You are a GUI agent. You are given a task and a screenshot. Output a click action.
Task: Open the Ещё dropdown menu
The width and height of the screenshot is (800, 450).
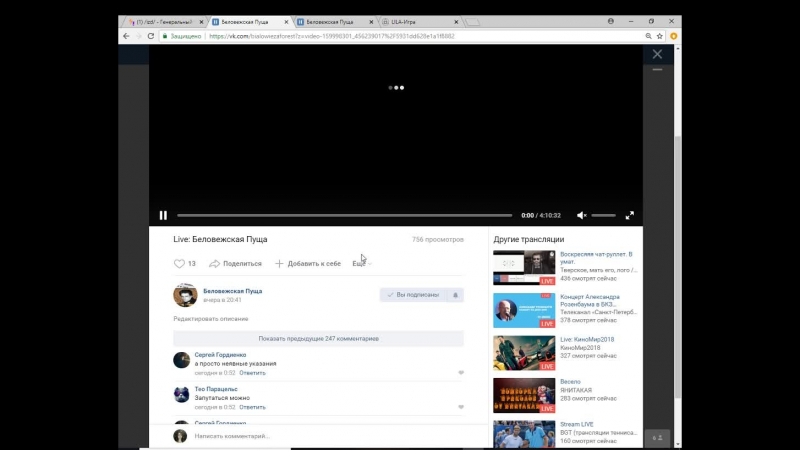pos(362,263)
